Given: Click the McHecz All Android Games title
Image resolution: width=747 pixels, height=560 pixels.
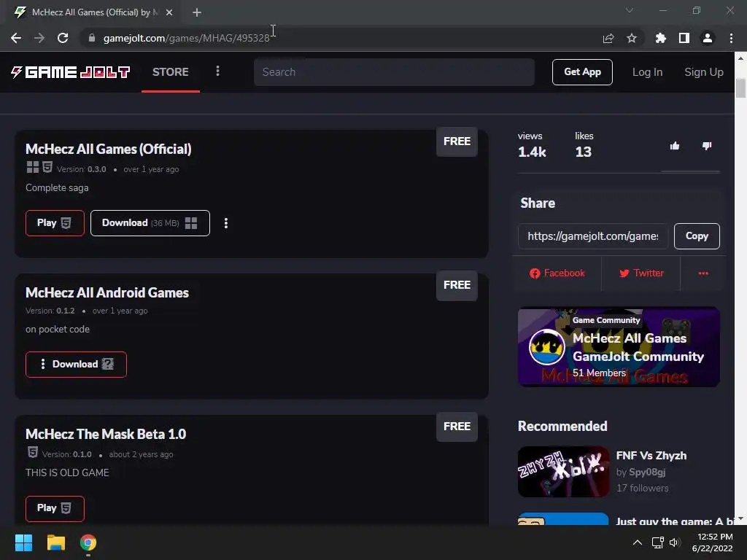Looking at the screenshot, I should click(x=107, y=292).
